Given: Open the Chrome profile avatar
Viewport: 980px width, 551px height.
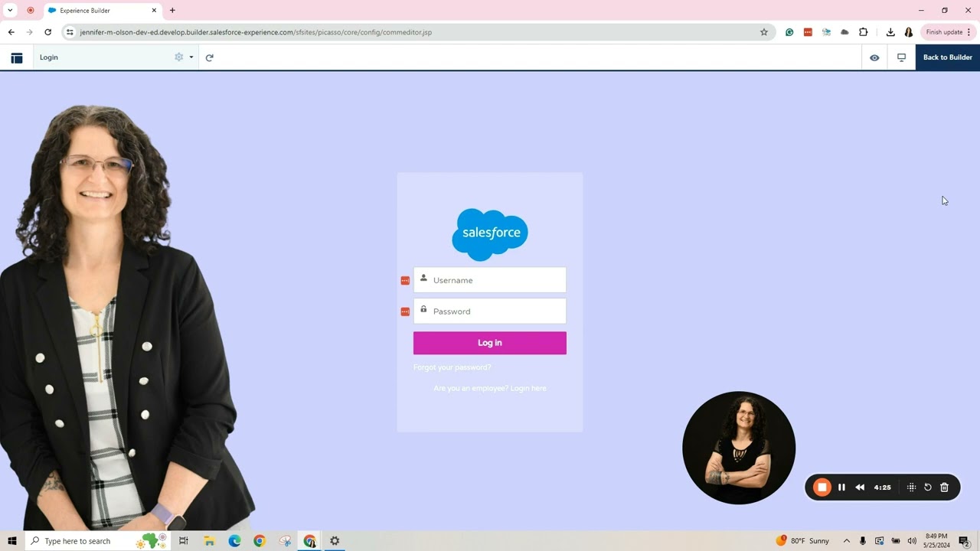Looking at the screenshot, I should tap(909, 32).
